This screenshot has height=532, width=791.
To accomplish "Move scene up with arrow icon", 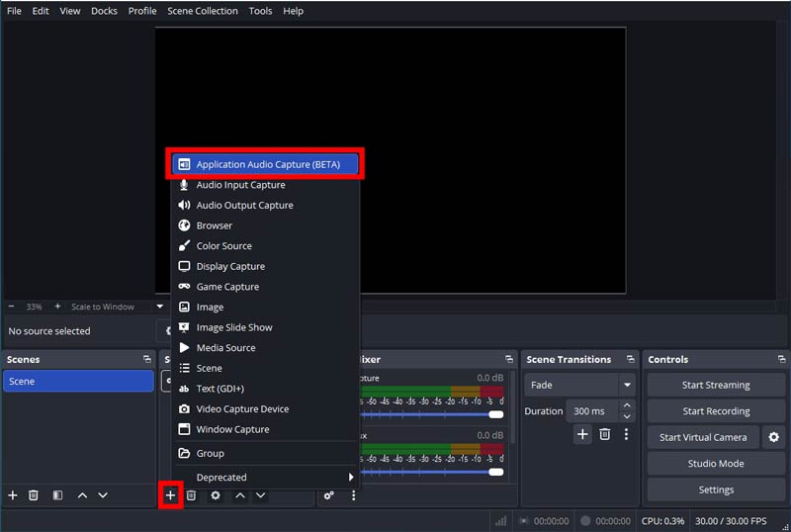I will point(82,495).
